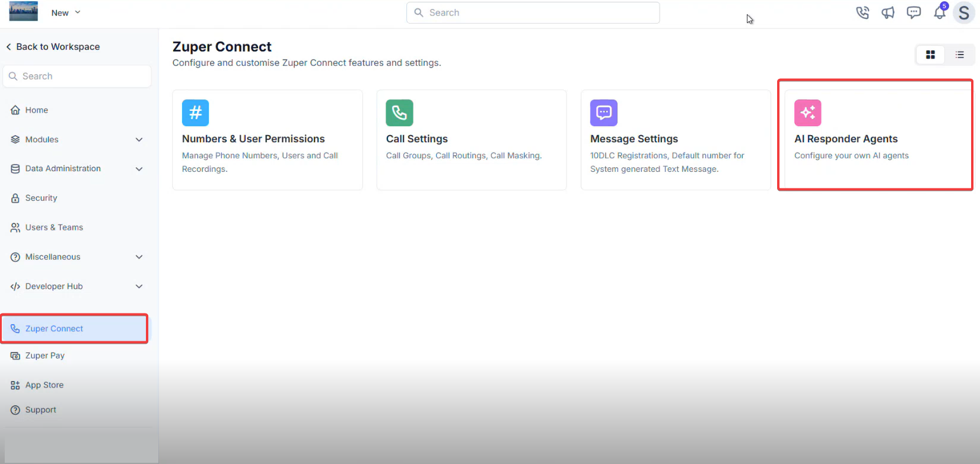Screen dimensions: 980x464
Task: Open the New dropdown menu
Action: tap(66, 12)
